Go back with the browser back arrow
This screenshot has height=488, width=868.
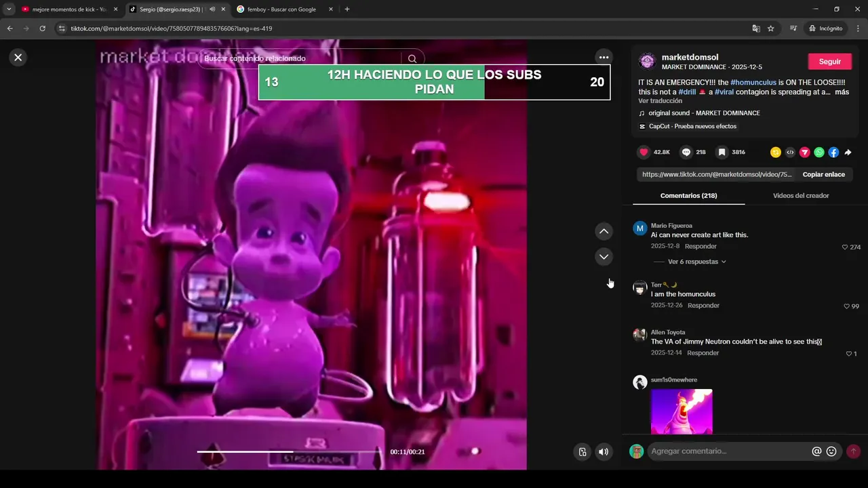click(9, 28)
